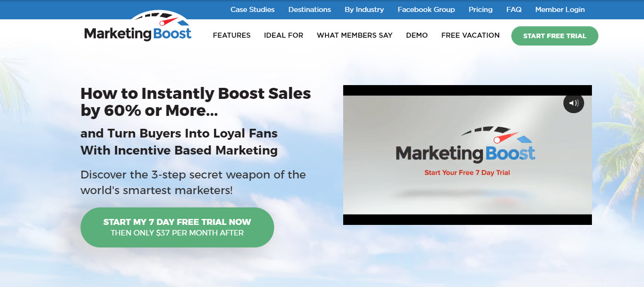Viewport: 644px width, 287px height.
Task: Select FEATURES in the main navigation
Action: coord(232,35)
